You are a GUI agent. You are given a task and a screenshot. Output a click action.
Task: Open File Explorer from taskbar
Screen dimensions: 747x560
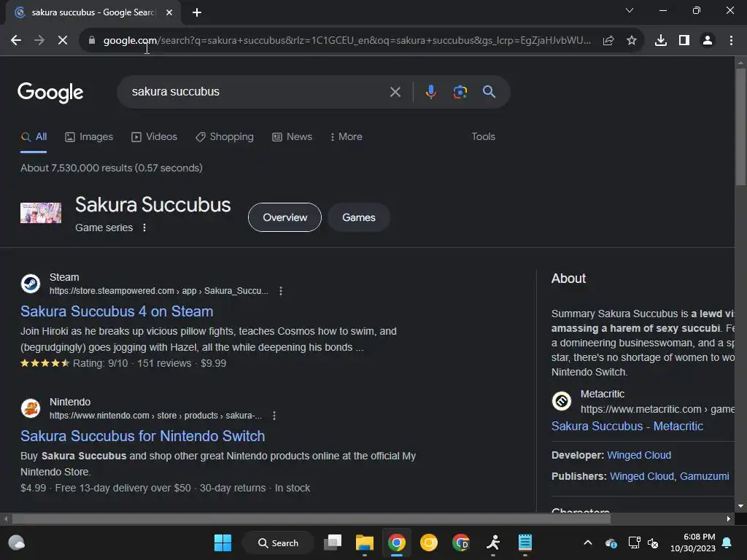365,542
